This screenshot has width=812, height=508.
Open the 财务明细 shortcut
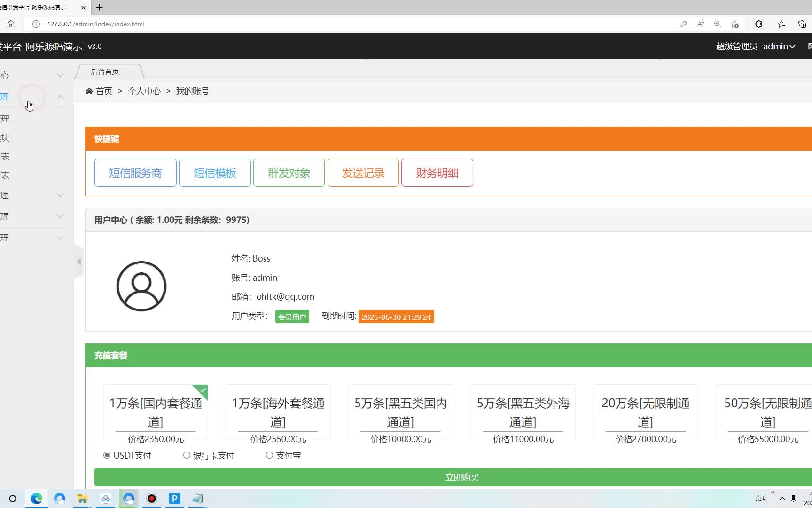[437, 173]
